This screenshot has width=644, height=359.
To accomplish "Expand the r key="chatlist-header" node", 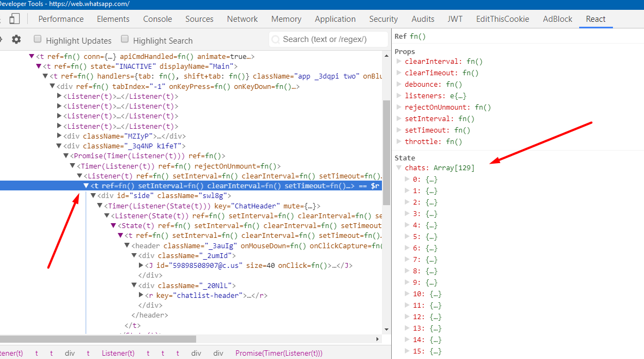I will pos(141,295).
